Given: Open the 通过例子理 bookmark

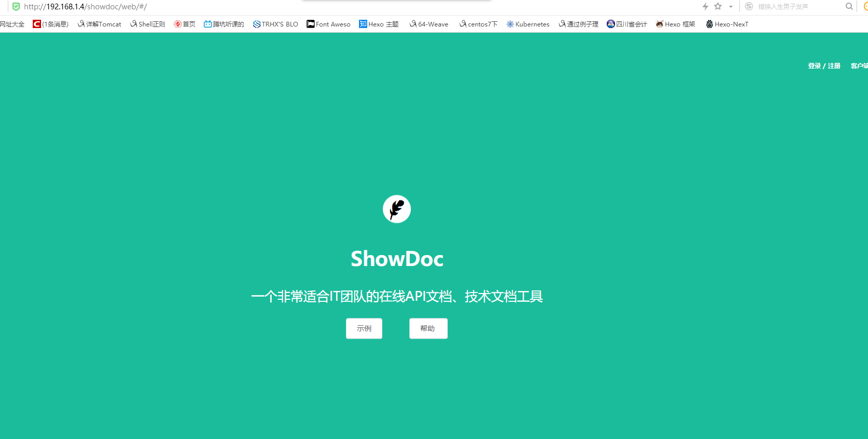Looking at the screenshot, I should (x=578, y=24).
